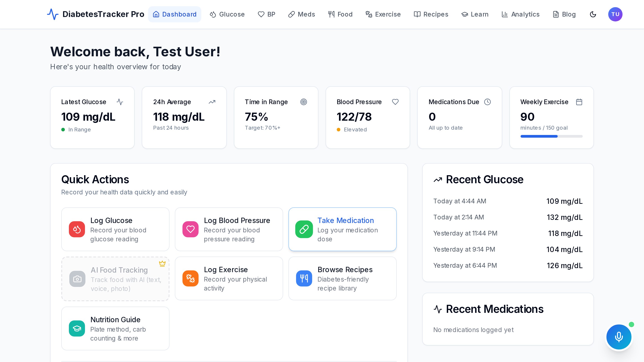Go to the Glucose nav tab
Screen dimensions: 644x362
point(227,14)
